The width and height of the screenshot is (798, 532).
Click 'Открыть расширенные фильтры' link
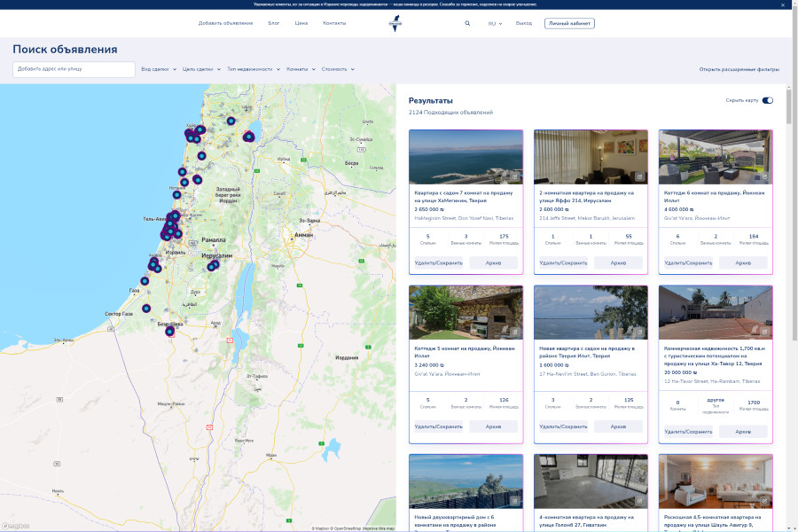click(739, 68)
